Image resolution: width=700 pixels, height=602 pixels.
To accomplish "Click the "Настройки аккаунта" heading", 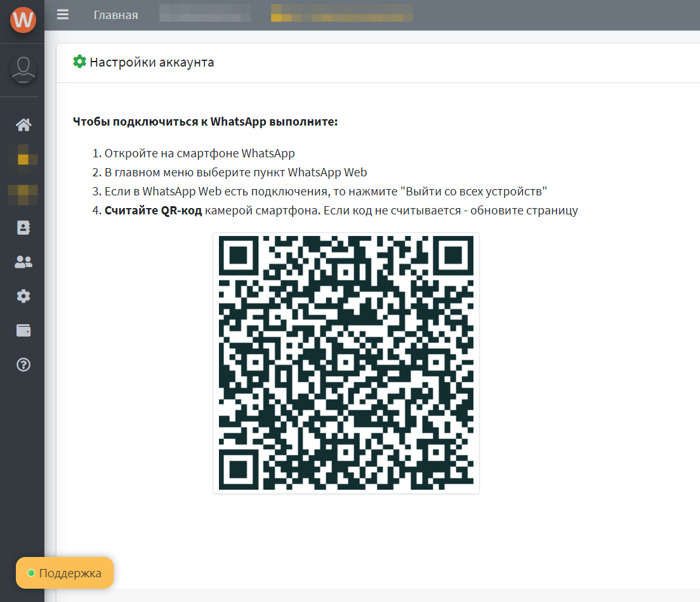I will 152,62.
